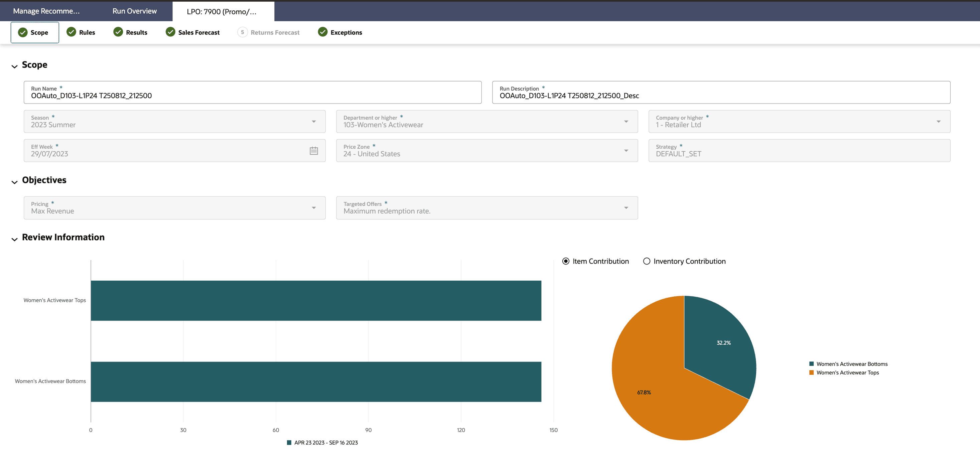The image size is (980, 468).
Task: Collapse the Objectives section chevron
Action: coord(14,182)
